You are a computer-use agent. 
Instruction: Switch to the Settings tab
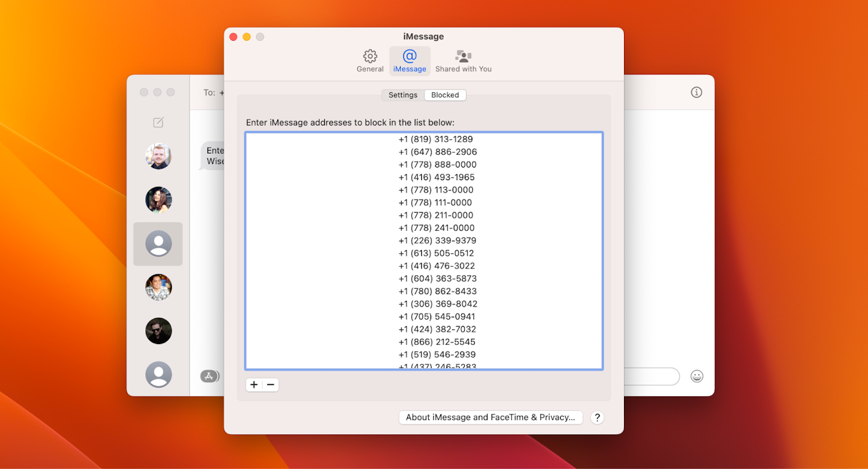(x=403, y=95)
